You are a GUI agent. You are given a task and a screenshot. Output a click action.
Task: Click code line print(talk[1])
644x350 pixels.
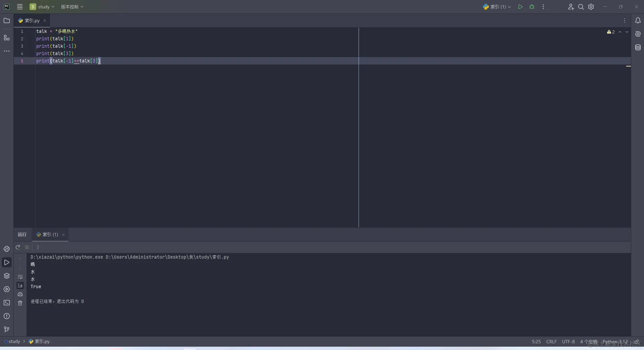[55, 39]
